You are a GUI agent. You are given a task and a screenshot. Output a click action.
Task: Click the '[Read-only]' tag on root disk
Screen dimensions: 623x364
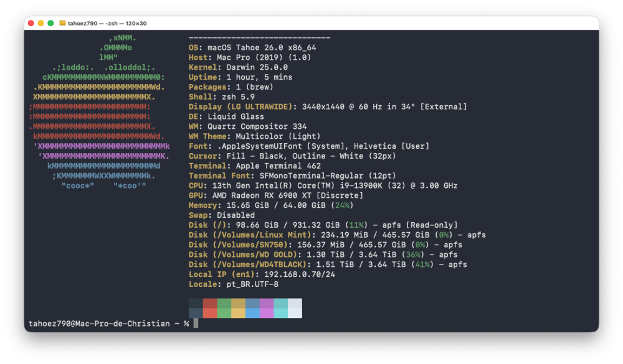432,225
